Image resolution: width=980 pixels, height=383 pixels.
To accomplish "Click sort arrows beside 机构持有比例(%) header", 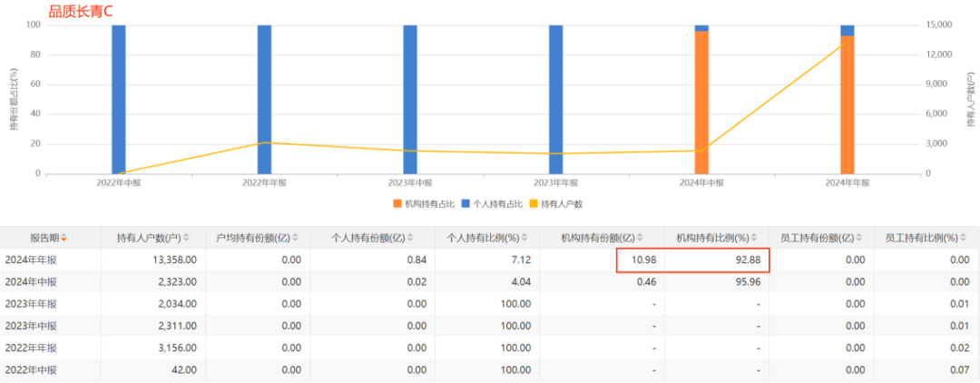I will [x=753, y=238].
